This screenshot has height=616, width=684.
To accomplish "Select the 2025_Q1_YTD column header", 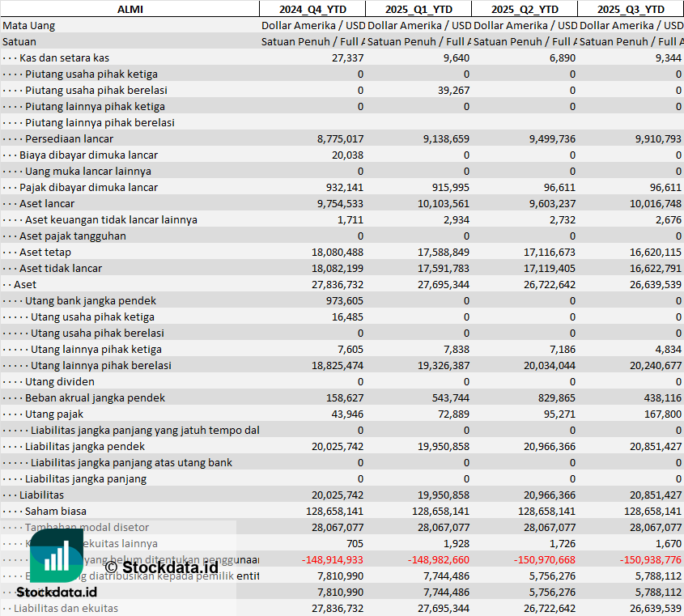I will [x=418, y=9].
